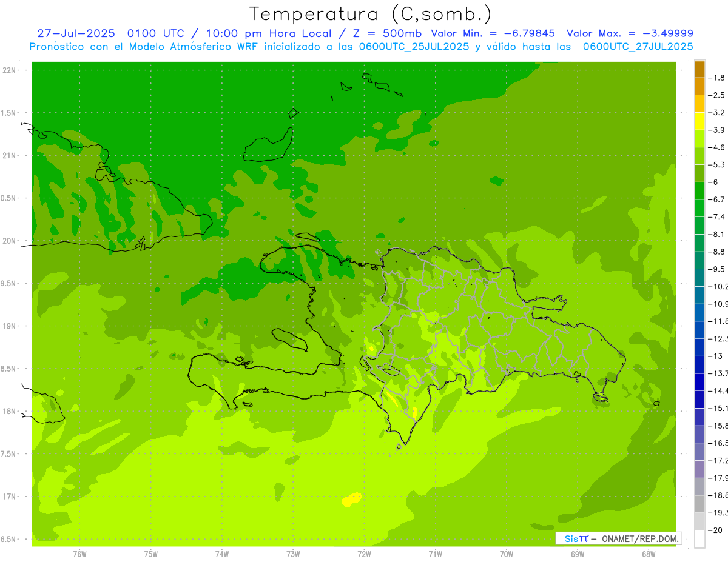Select the green swatch between -6 and -6.7
728x562 pixels.
tap(699, 191)
